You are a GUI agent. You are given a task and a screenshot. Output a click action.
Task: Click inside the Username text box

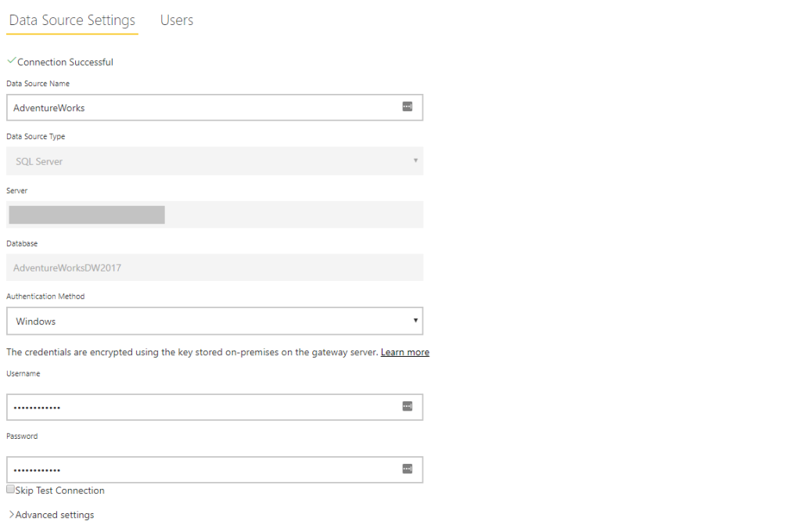(x=203, y=407)
